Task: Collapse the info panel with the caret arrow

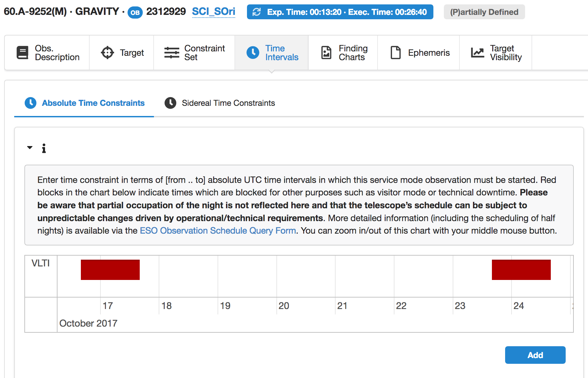Action: 30,147
